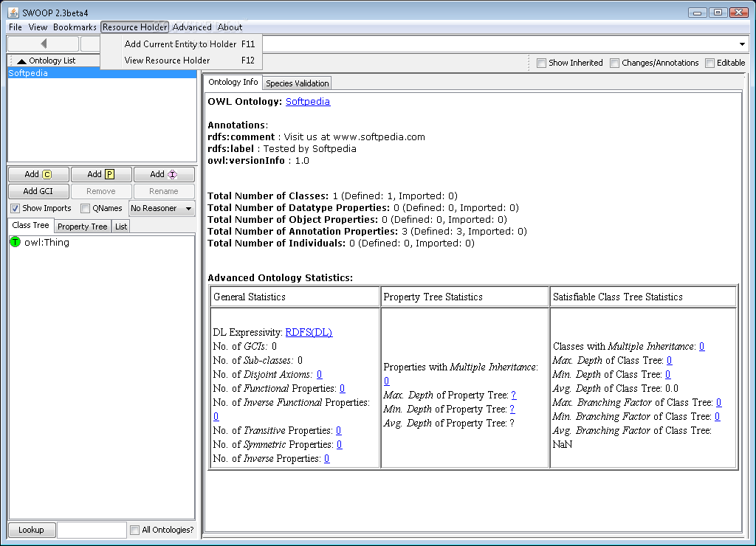756x546 pixels.
Task: Enable the Editable checkbox
Action: (x=709, y=63)
